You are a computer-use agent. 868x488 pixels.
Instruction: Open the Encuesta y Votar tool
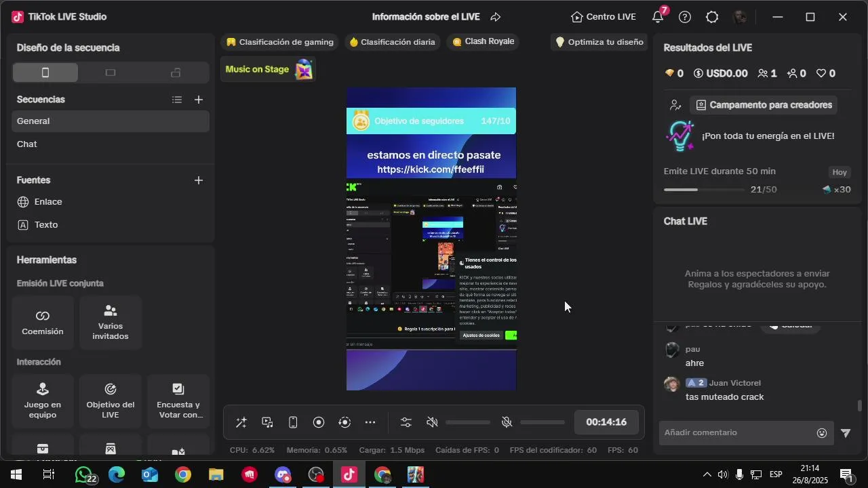(x=178, y=401)
